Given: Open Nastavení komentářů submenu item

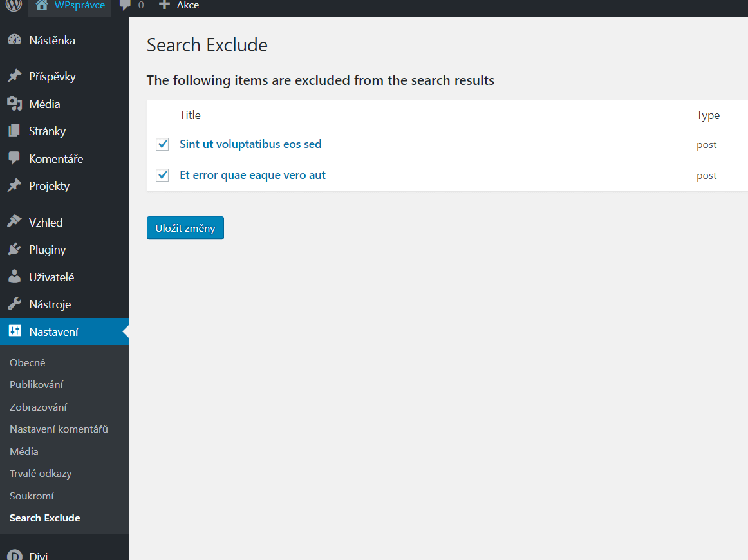Looking at the screenshot, I should click(x=59, y=429).
